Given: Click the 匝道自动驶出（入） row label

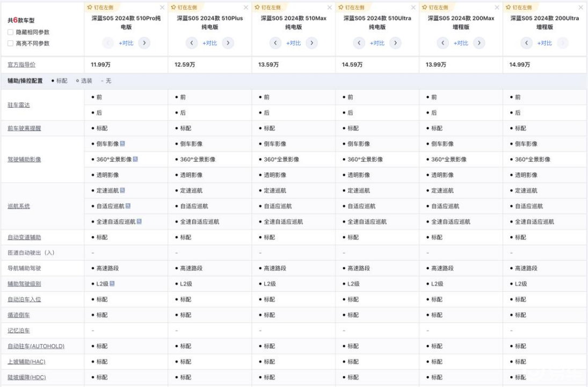Looking at the screenshot, I should (x=31, y=253).
